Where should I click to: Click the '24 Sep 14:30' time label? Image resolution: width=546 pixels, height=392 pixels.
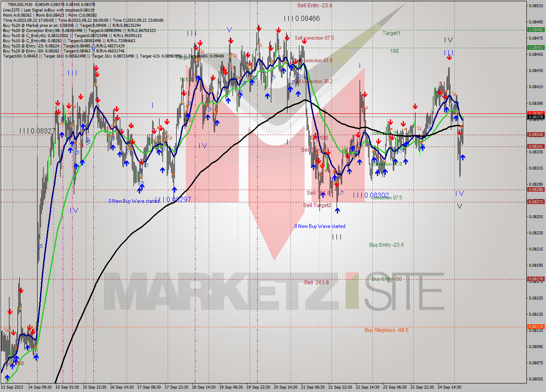[x=449, y=387]
